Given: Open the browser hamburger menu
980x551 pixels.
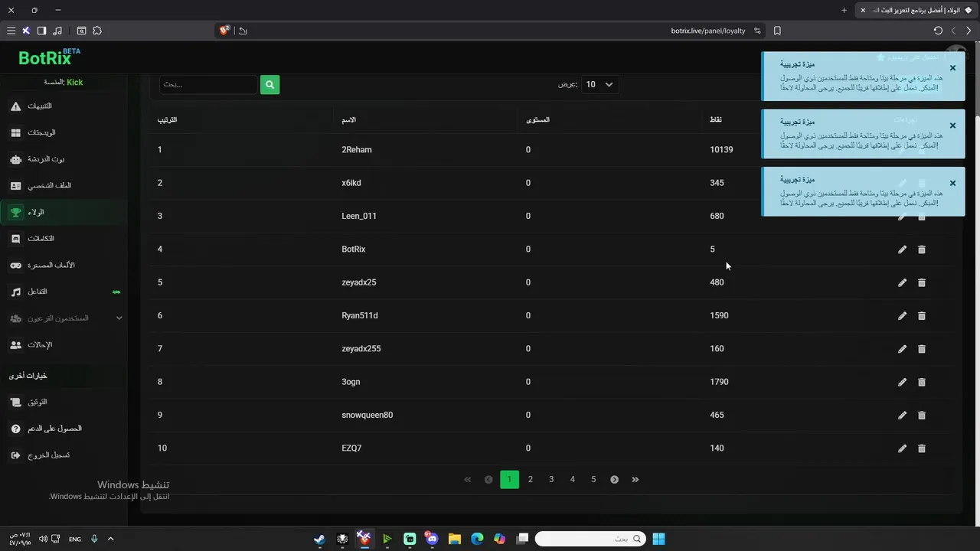Looking at the screenshot, I should click(11, 31).
